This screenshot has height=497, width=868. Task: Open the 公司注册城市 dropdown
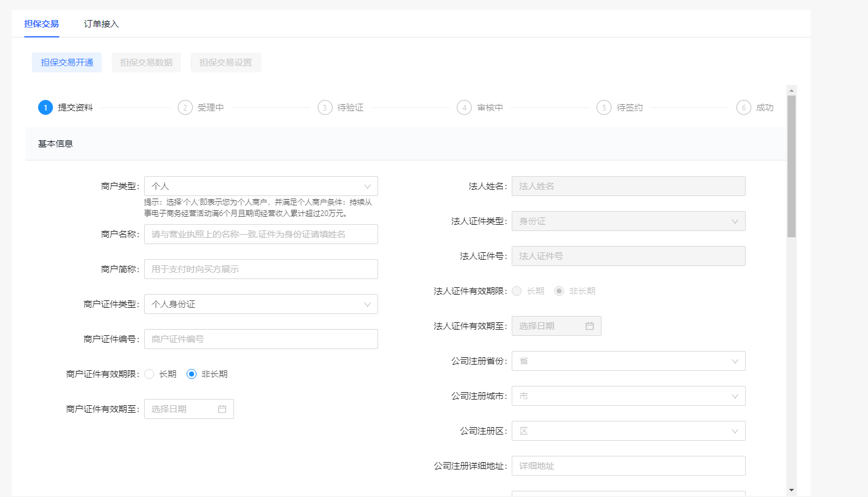click(628, 396)
